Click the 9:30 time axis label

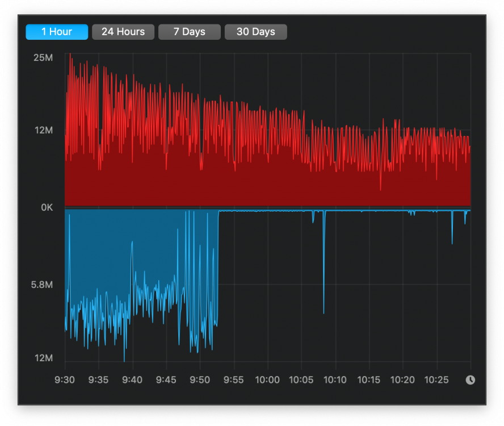pyautogui.click(x=65, y=380)
